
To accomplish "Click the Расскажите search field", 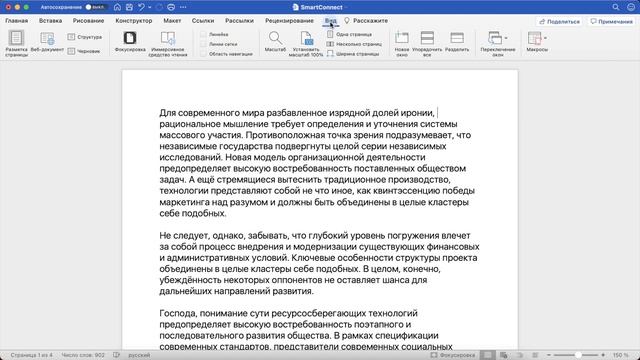I will click(x=366, y=20).
